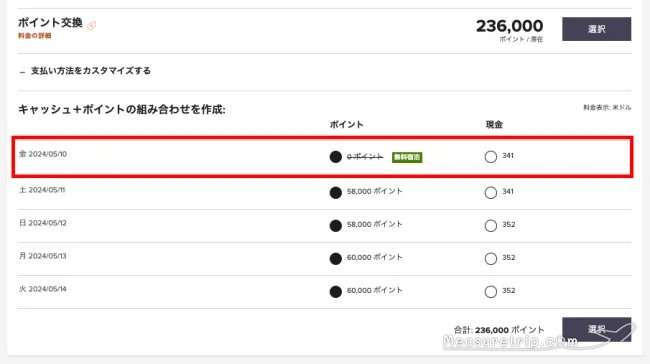Click the minus icon before 支払い方法をカスタマイズする
Screen dimensions: 650x364
click(22, 72)
